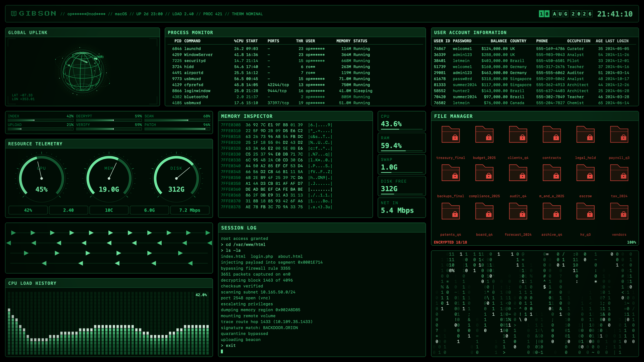Click the 'signature match: BACKDOOR.ORION' log line
The height and width of the screenshot is (362, 644).
click(x=259, y=328)
